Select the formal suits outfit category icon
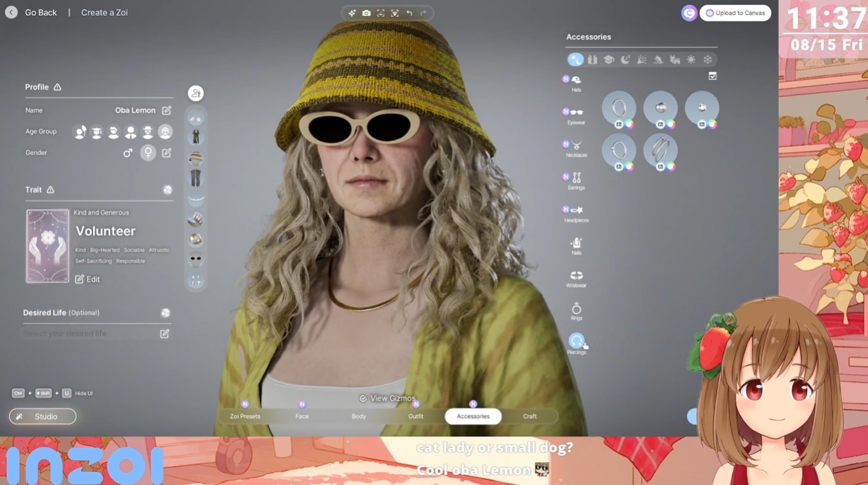Viewport: 868px width, 485px height. [592, 60]
